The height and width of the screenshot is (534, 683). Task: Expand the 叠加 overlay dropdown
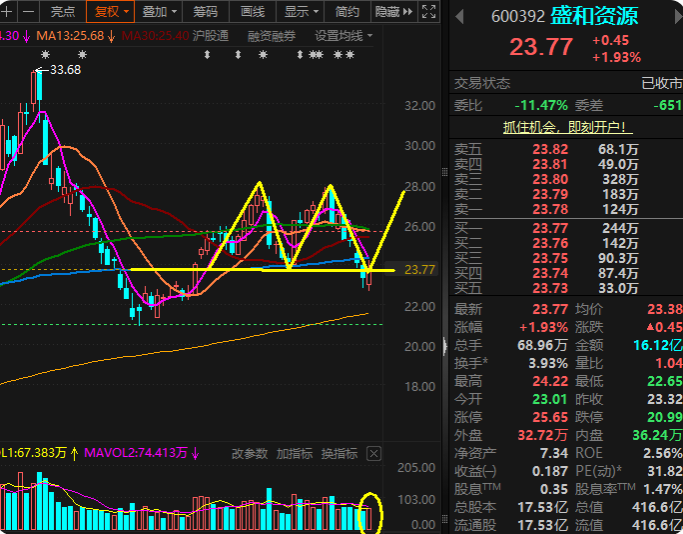coord(159,11)
